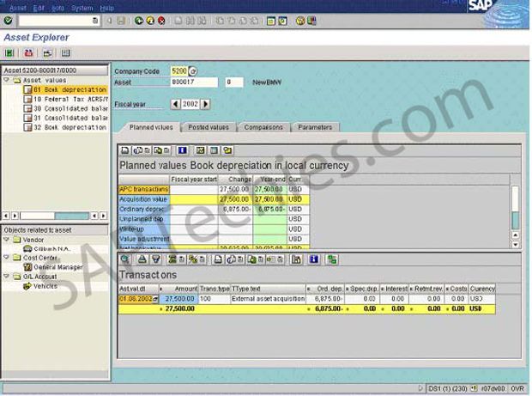532x396 pixels.
Task: Click the planned values table vertical scrollbar
Action: [516, 216]
